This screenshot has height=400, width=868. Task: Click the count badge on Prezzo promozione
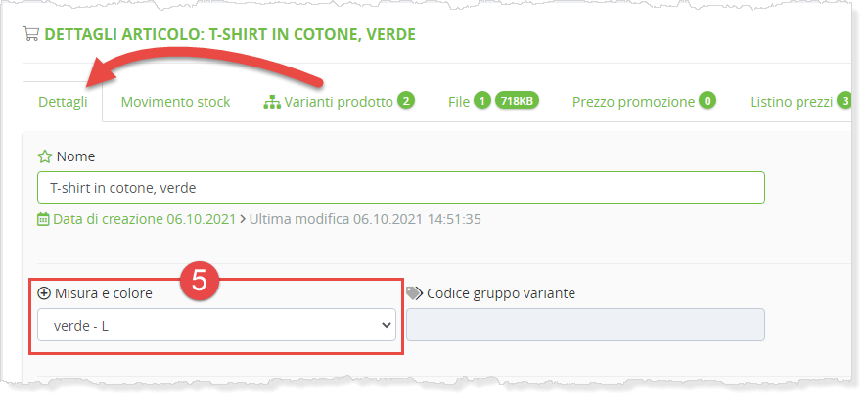pyautogui.click(x=707, y=101)
